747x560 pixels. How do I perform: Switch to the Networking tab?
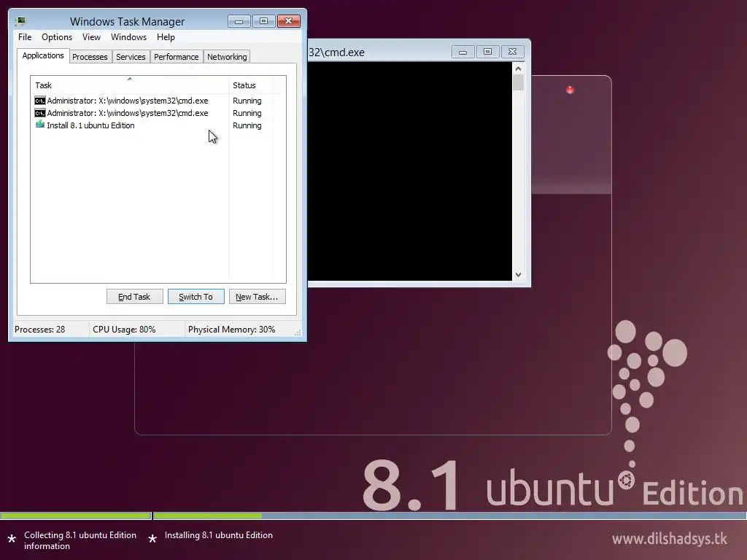(x=227, y=57)
